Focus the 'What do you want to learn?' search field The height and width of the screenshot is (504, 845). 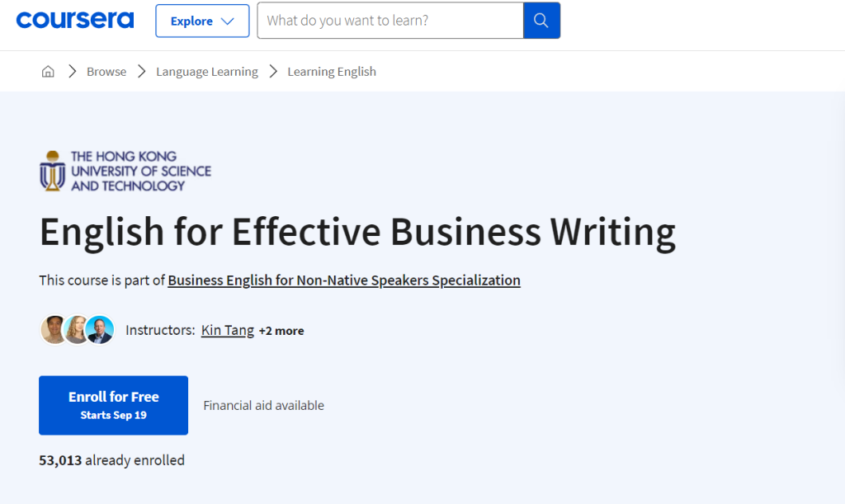pos(389,21)
